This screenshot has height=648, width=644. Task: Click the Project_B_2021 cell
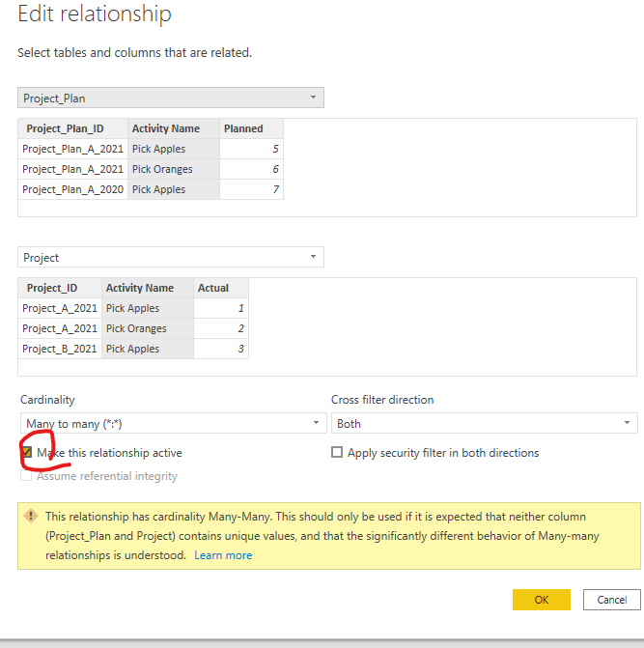click(60, 349)
